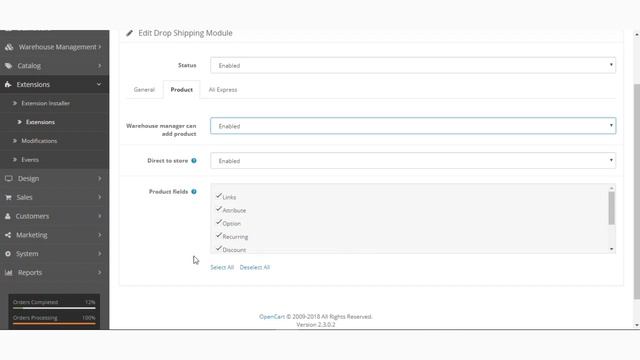Click the main page vertical scrollbar

(637, 192)
